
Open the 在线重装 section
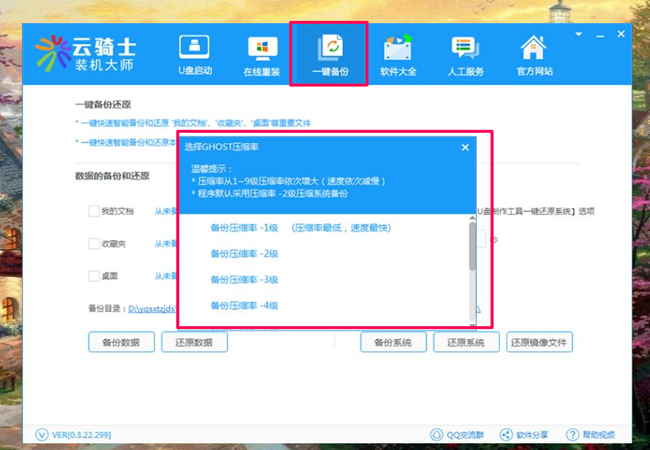(x=262, y=56)
